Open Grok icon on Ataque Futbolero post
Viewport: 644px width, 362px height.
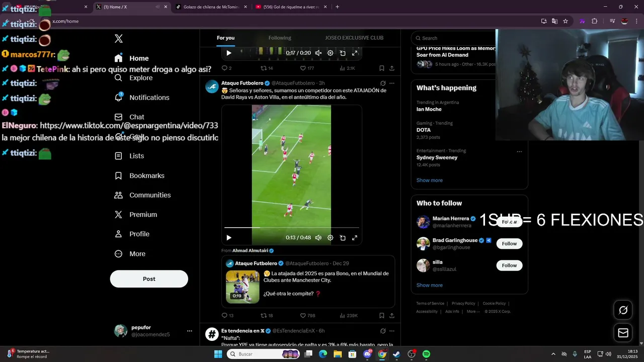(383, 83)
